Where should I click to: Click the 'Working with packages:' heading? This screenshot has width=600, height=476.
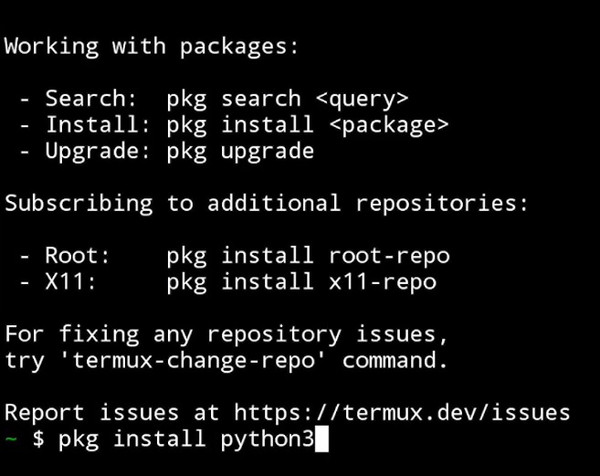coord(152,47)
